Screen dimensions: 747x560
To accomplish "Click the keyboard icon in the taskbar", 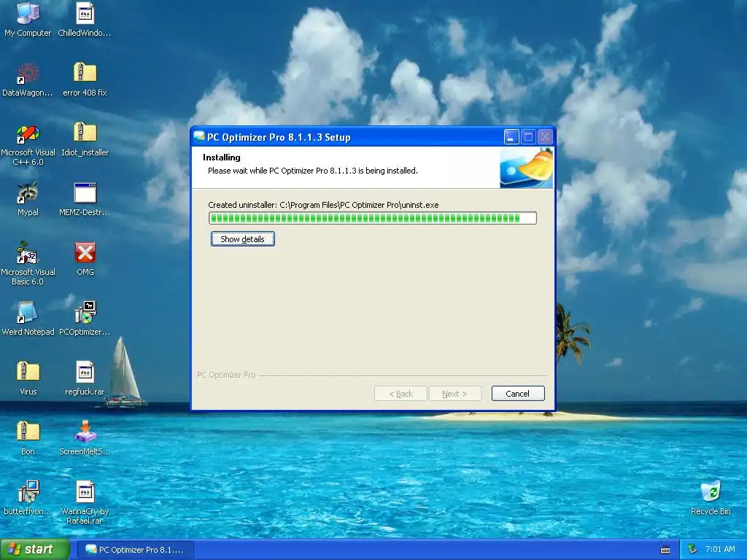I will [665, 550].
